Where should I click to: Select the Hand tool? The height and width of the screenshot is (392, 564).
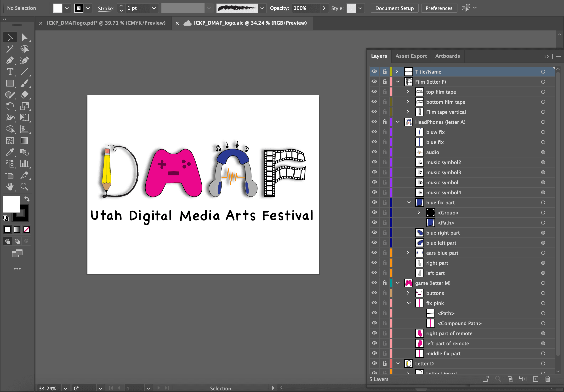point(10,187)
